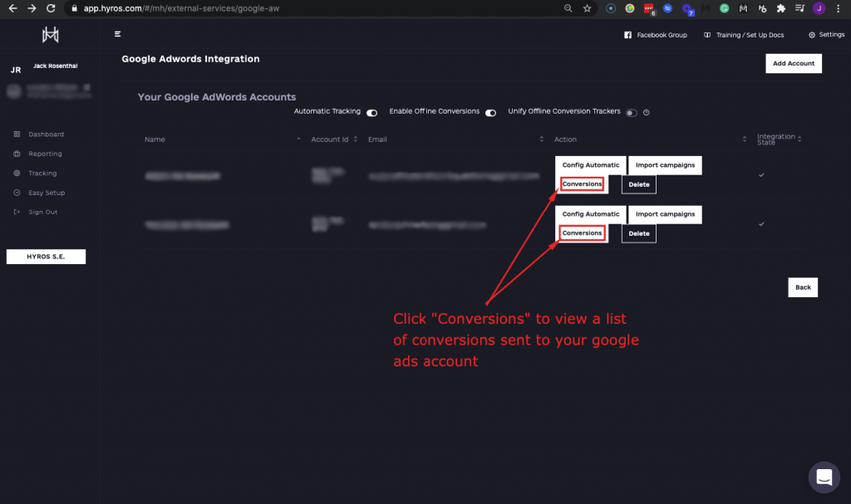851x504 pixels.
Task: Click the JR user initials avatar
Action: point(16,70)
